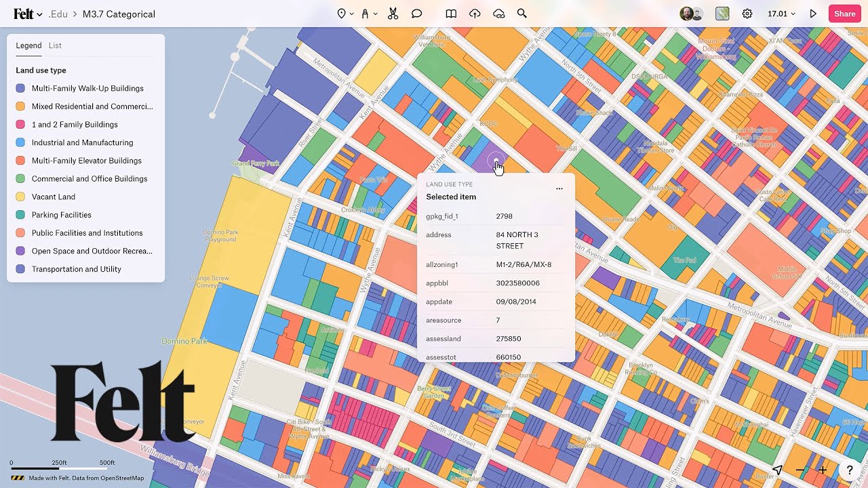Click the appdate value 09/08/2014

tap(516, 302)
